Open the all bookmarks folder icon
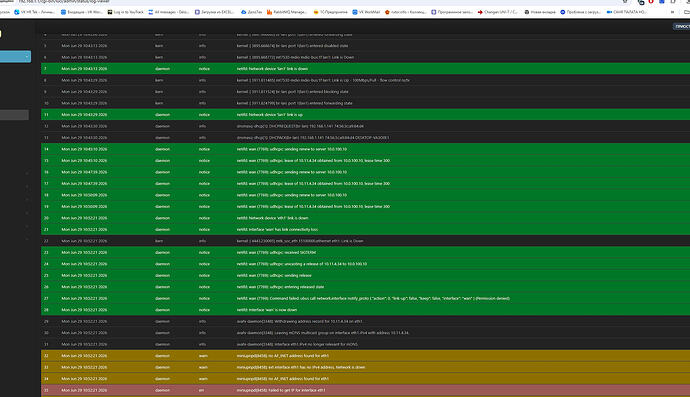 686,12
